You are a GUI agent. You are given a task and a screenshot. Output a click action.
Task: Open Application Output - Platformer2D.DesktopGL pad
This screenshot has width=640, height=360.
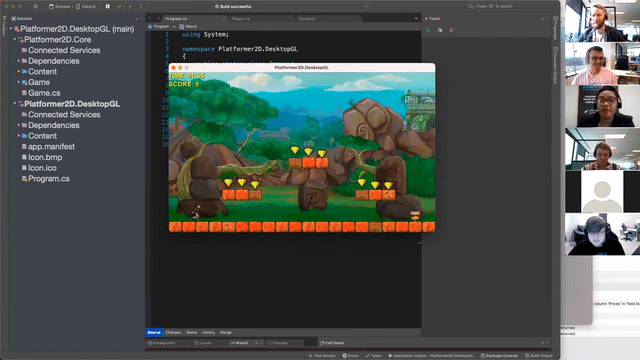431,356
